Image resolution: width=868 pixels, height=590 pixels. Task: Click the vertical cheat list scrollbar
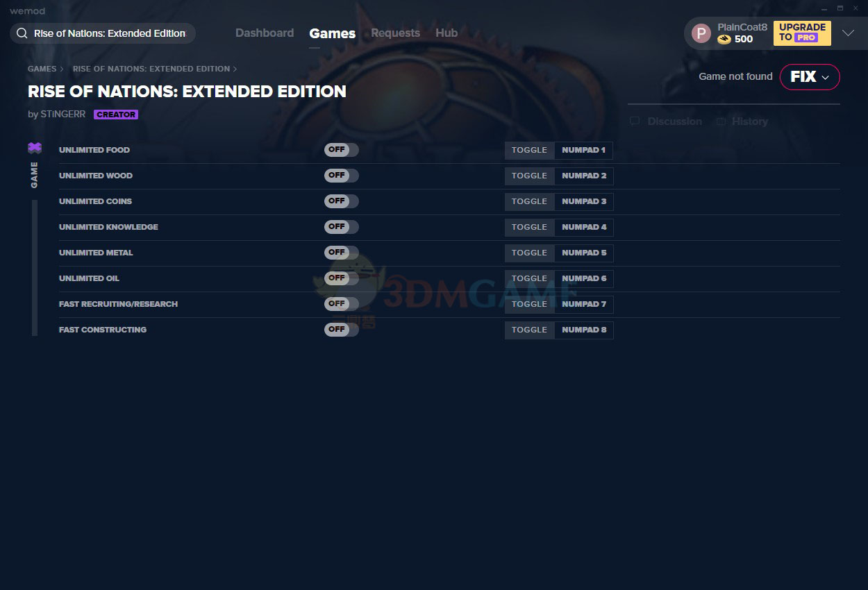(x=35, y=267)
